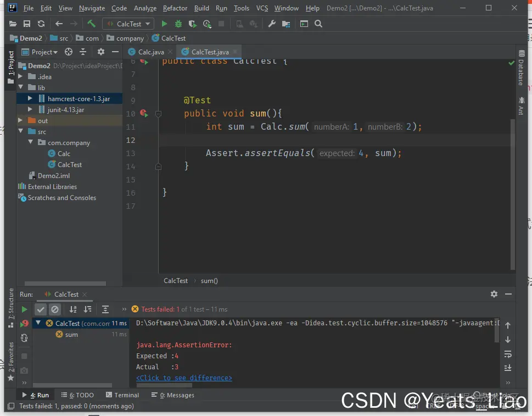
Task: Expand the .idea folder
Action: click(20, 76)
